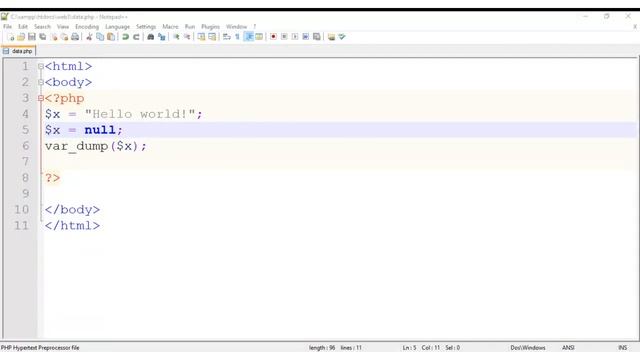Click the folder icon after Save Macro
The image size is (640, 360).
click(331, 37)
